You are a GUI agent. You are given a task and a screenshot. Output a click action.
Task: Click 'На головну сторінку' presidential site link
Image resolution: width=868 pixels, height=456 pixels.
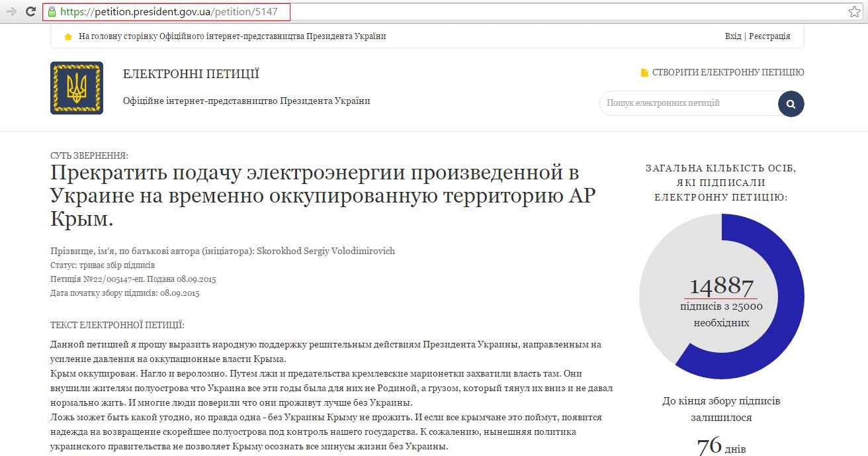point(232,36)
